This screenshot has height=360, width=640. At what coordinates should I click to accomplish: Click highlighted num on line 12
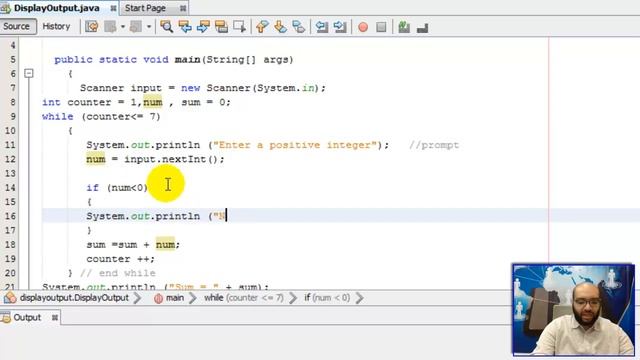tap(96, 159)
